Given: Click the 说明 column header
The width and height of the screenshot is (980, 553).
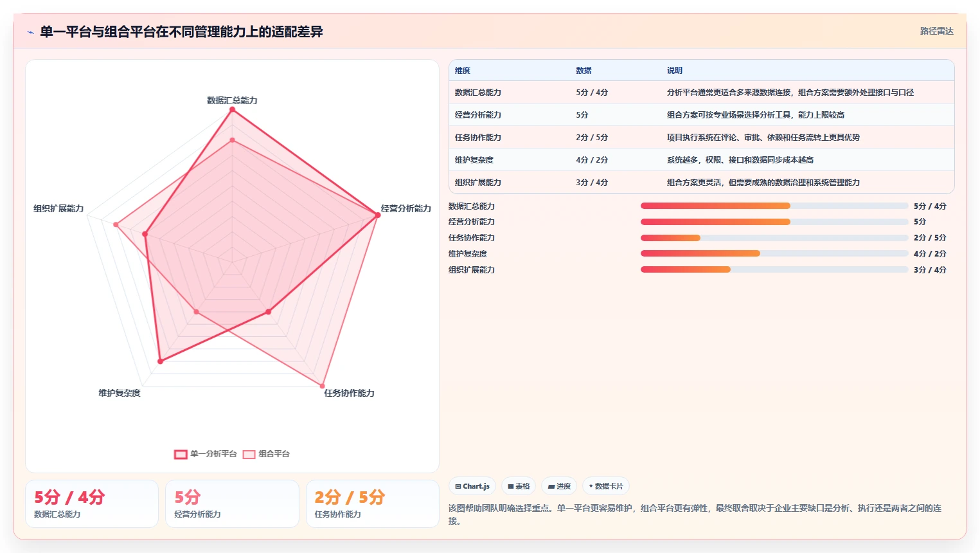Looking at the screenshot, I should pyautogui.click(x=674, y=71).
